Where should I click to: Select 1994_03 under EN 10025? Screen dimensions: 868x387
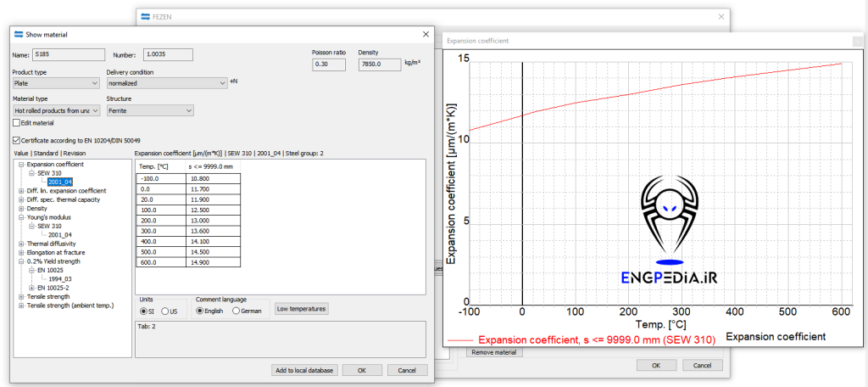[x=59, y=279]
